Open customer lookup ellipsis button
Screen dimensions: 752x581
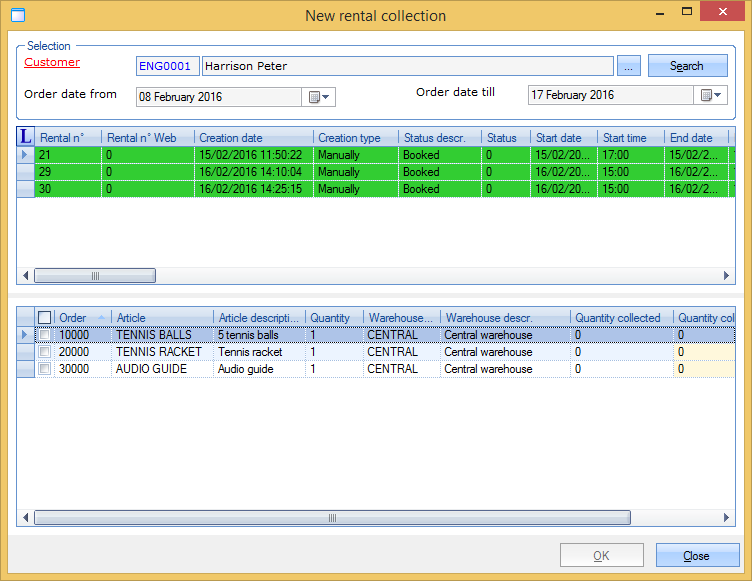click(628, 66)
